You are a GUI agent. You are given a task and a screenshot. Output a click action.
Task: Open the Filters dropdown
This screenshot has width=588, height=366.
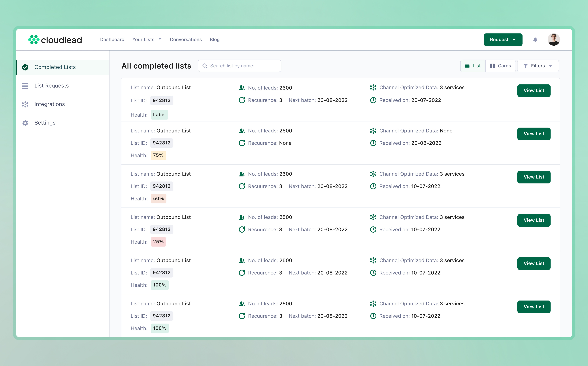538,66
